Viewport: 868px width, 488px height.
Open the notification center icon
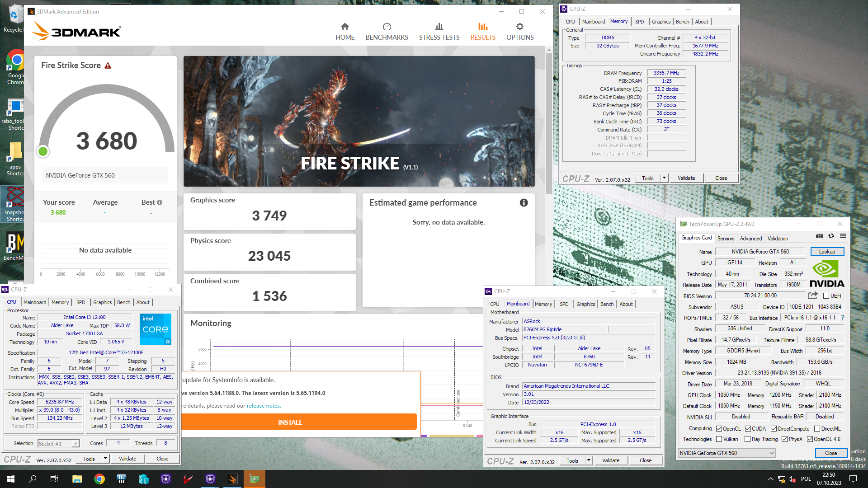[x=853, y=479]
